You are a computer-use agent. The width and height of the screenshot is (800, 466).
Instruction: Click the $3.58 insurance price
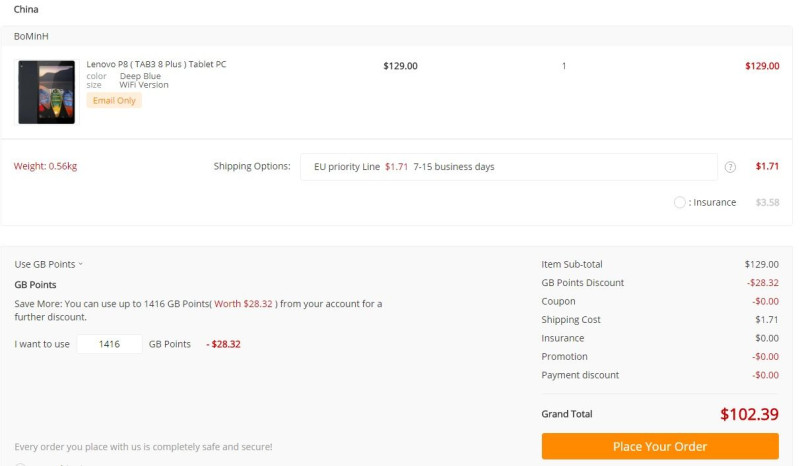767,203
